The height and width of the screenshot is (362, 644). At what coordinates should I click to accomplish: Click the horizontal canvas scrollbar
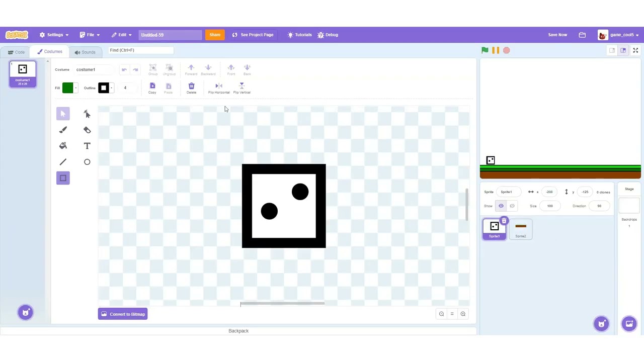point(282,304)
